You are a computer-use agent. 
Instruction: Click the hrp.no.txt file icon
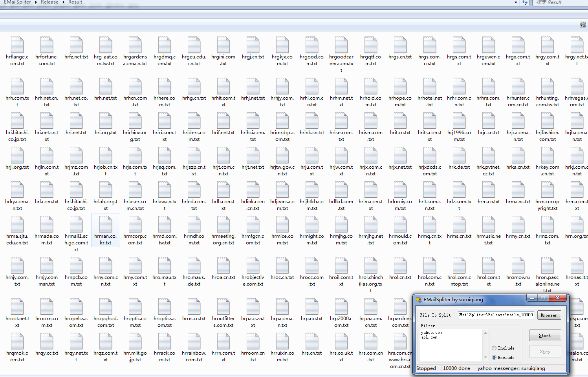click(312, 306)
